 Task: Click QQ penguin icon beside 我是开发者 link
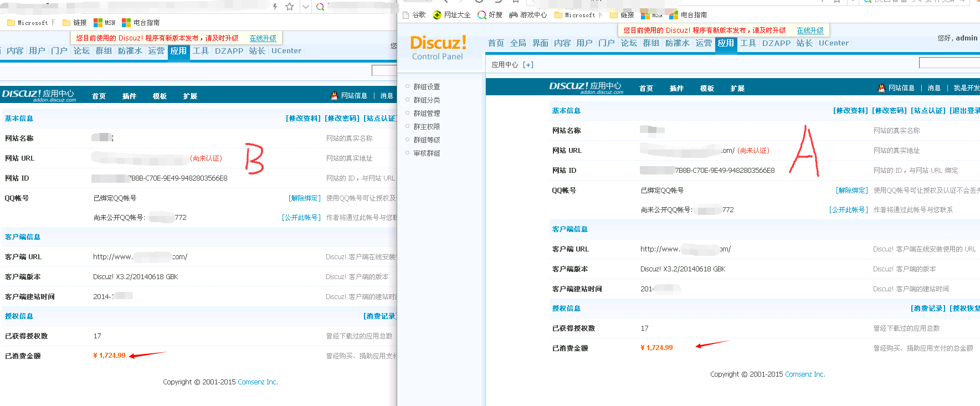click(881, 88)
